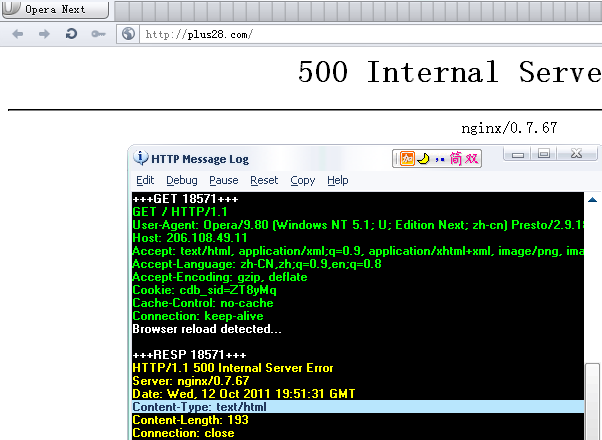The height and width of the screenshot is (440, 602).
Task: Click the 'Accept-Encoding: gzip, deflate' line
Action: tap(220, 277)
